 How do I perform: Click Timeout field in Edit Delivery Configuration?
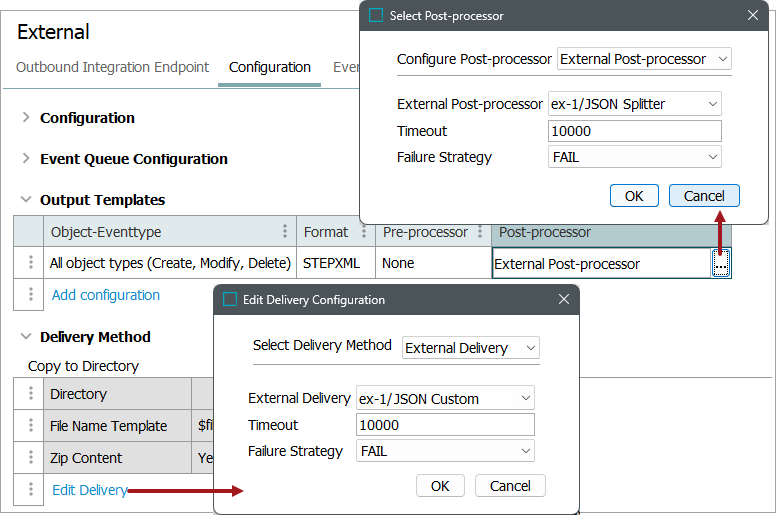point(445,425)
